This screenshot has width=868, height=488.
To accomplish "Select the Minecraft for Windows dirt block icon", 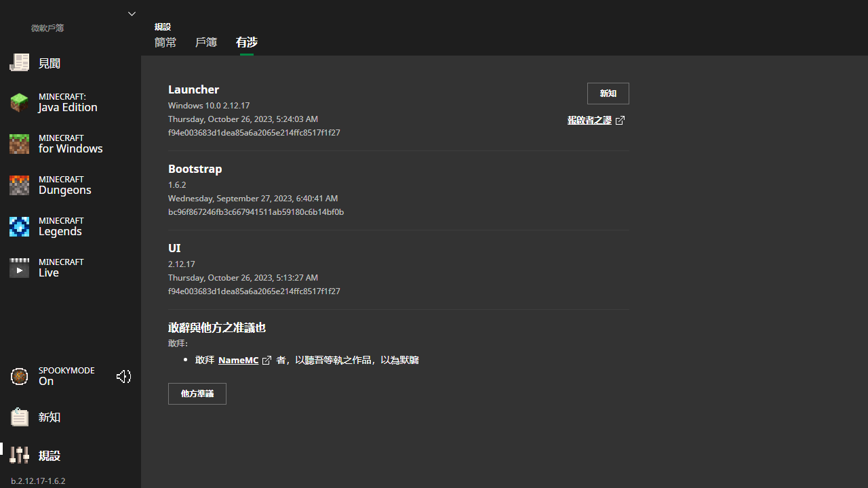I will click(19, 144).
